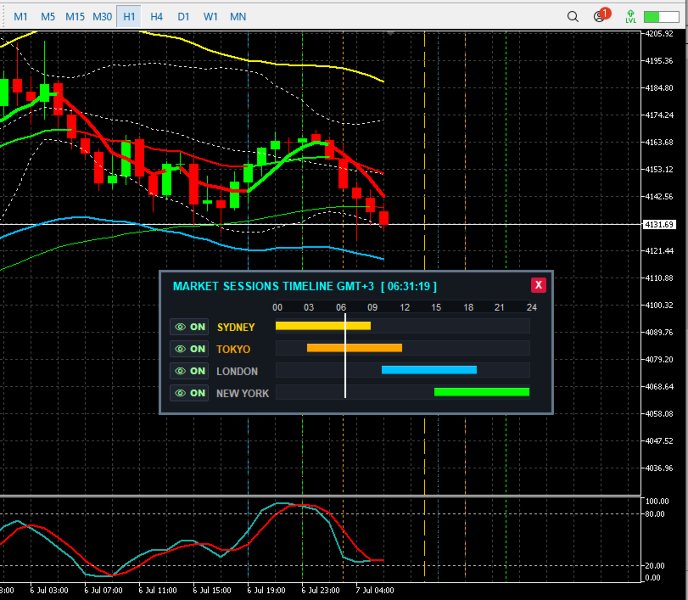
Task: Select the W1 weekly timeframe
Action: tap(211, 17)
